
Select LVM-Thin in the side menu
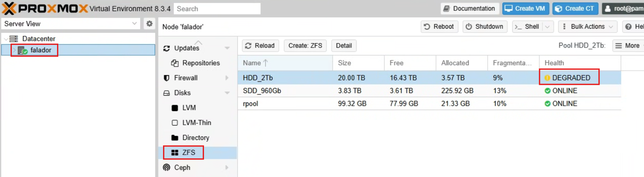coord(196,123)
